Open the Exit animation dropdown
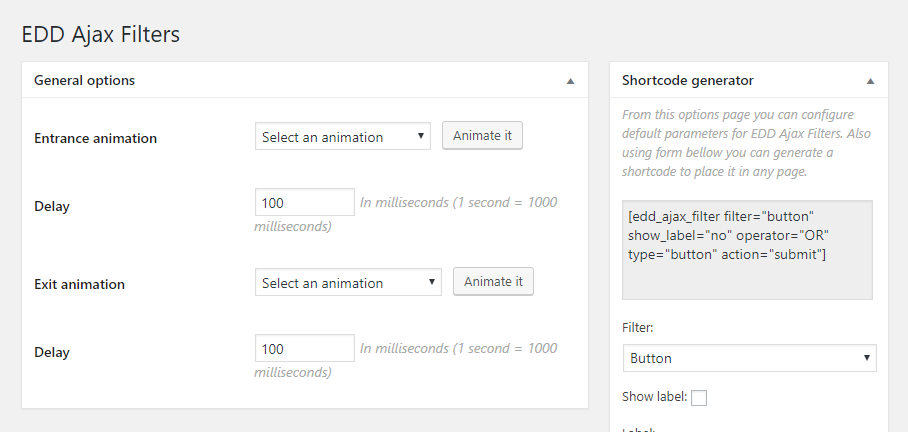Viewport: 908px width, 432px height. (348, 282)
